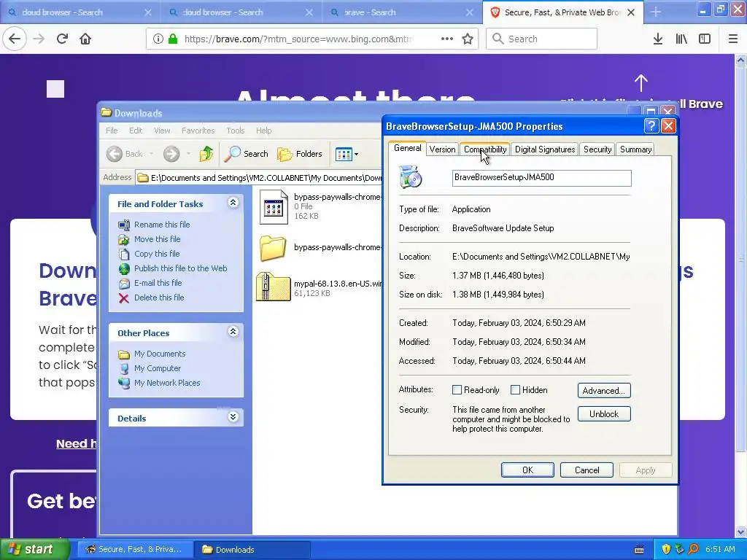Select bypass-paywalls-chrome folder icon
Screen dimensions: 747x560
273,248
